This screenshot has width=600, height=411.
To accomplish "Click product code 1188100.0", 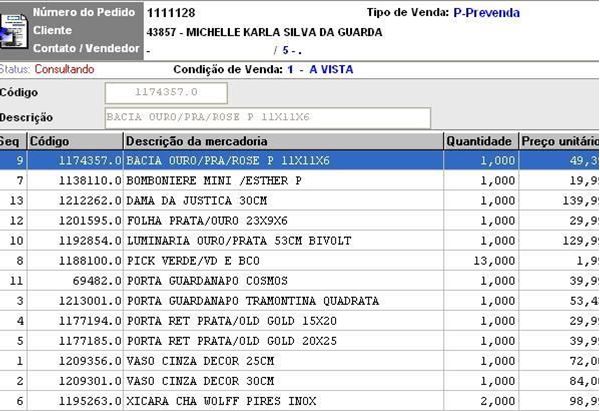I will (x=90, y=261).
